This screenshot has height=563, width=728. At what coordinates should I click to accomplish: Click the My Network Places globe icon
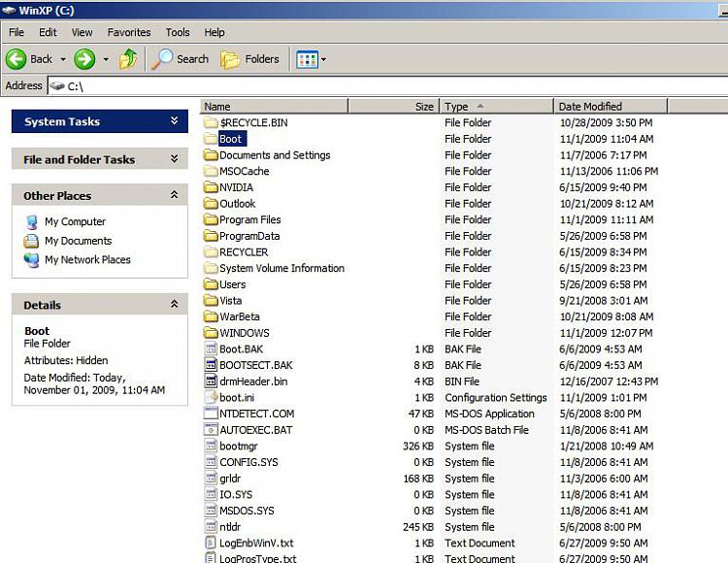[31, 260]
